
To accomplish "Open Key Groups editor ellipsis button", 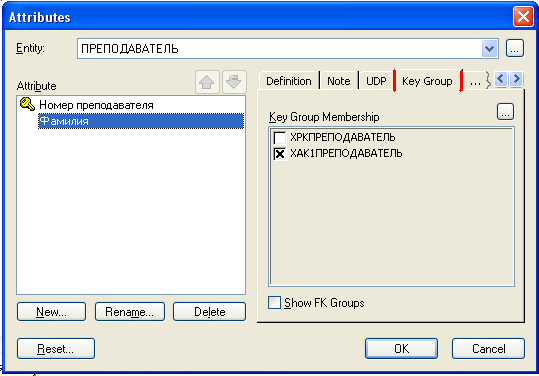I will (x=505, y=112).
